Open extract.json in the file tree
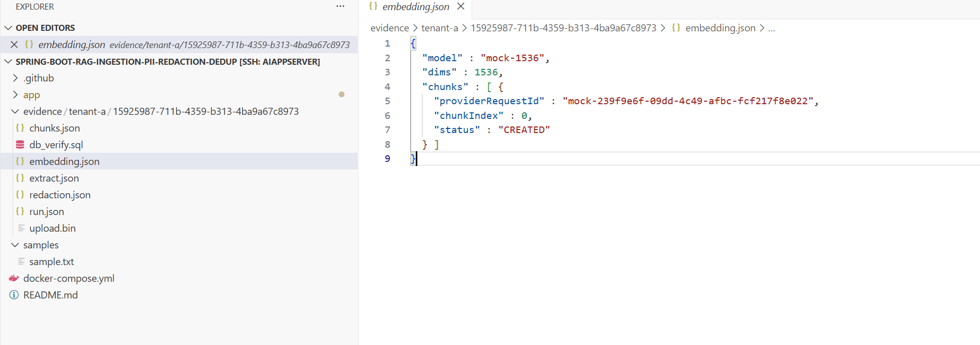The width and height of the screenshot is (980, 345). (54, 178)
